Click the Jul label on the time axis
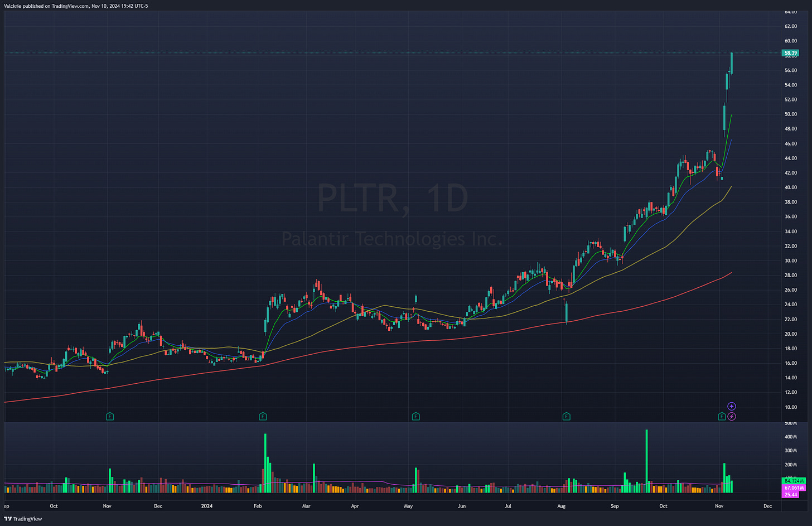This screenshot has width=812, height=526. [507, 506]
